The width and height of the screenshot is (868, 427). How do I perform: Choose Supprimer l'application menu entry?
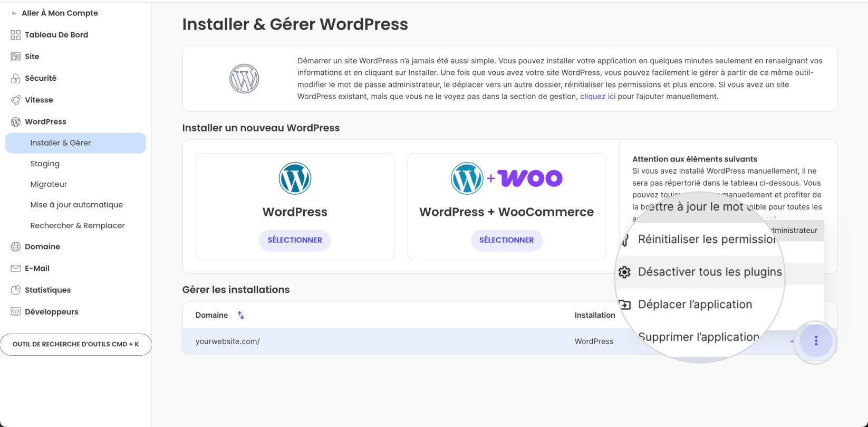point(699,337)
